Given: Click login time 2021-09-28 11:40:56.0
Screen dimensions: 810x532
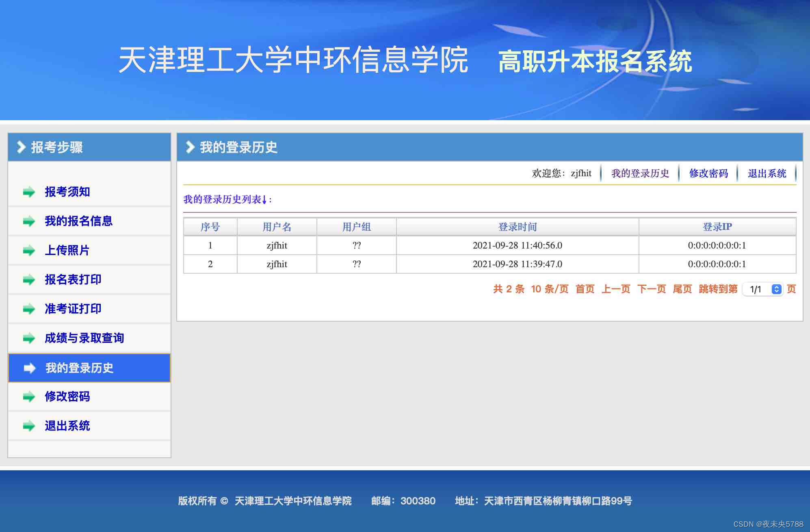Looking at the screenshot, I should (x=518, y=245).
